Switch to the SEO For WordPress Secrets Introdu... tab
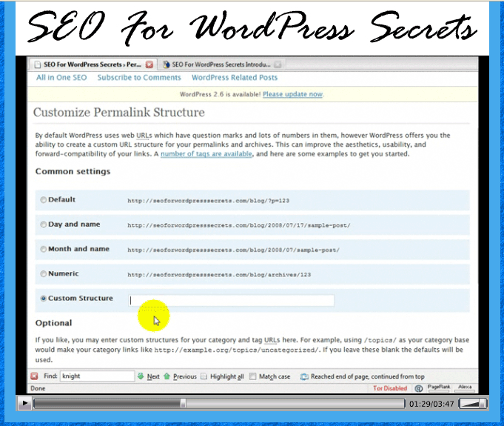The height and width of the screenshot is (426, 504). 221,64
